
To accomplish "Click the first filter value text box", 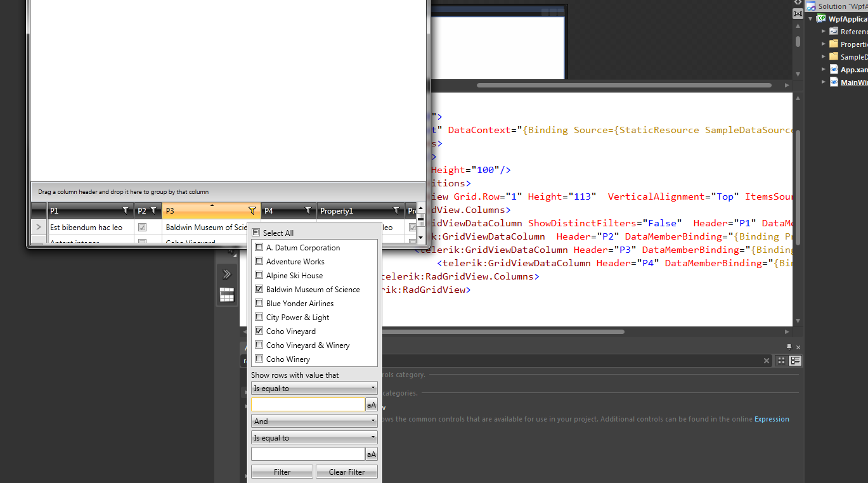I will (x=308, y=405).
